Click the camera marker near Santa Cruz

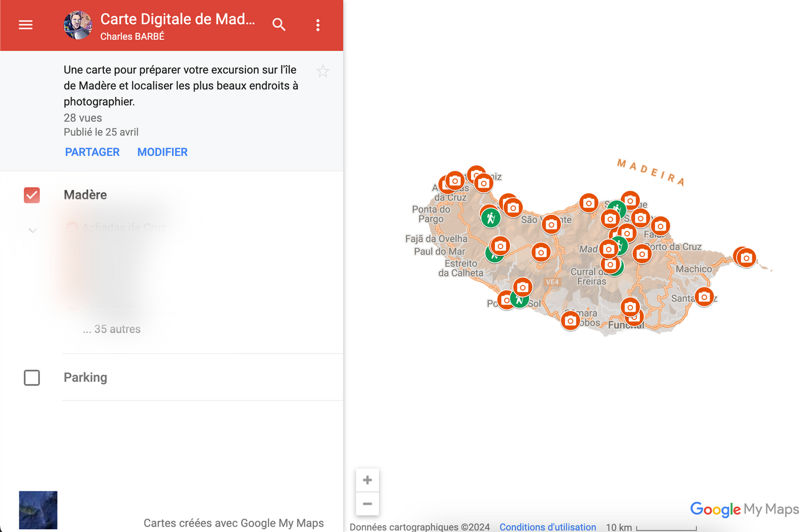pyautogui.click(x=704, y=297)
